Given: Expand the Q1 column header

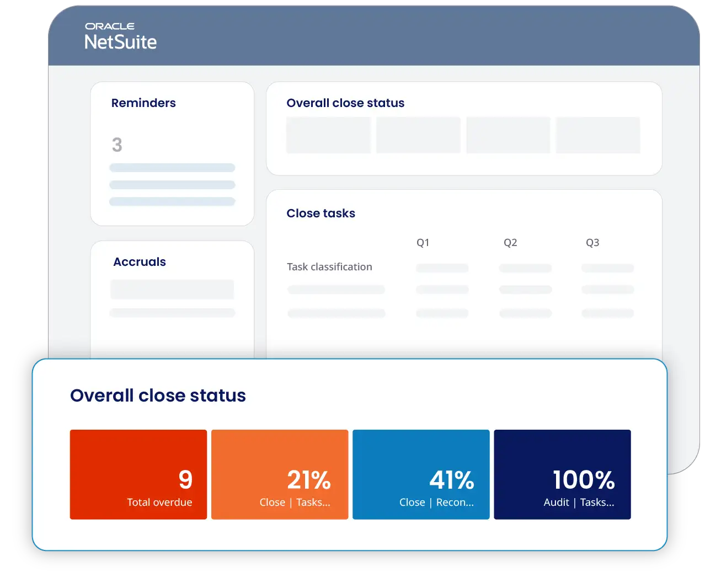Looking at the screenshot, I should point(423,242).
